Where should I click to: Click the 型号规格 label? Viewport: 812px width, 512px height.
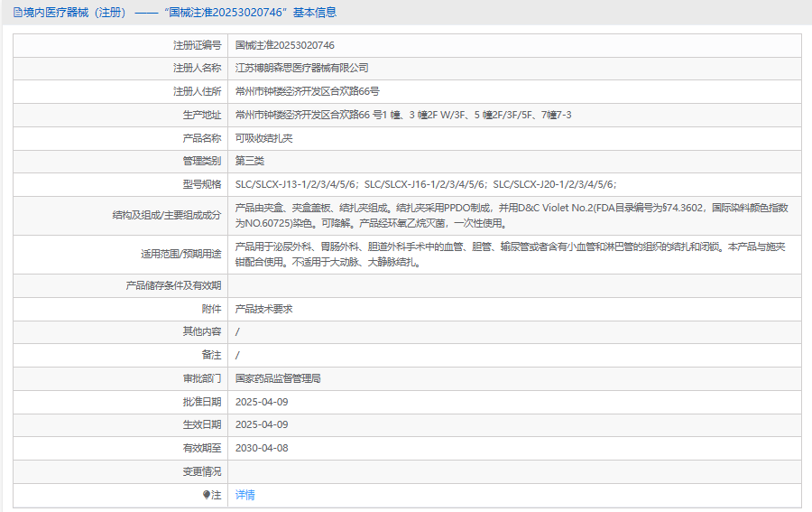tap(202, 184)
